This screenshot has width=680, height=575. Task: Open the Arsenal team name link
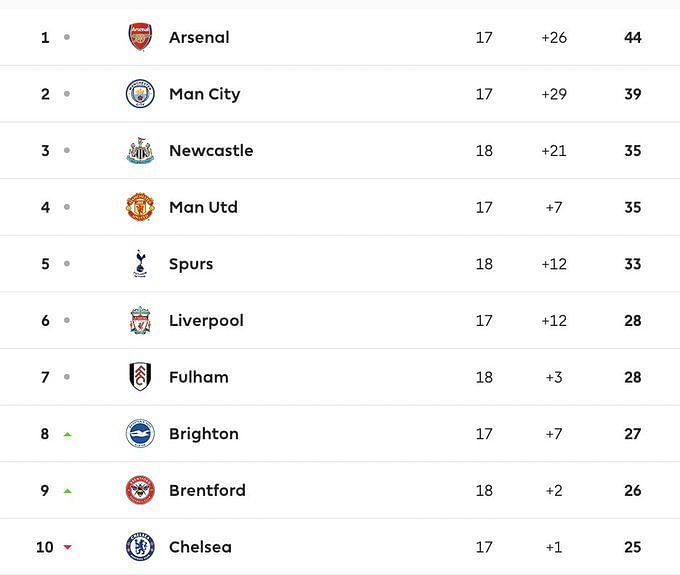[199, 37]
